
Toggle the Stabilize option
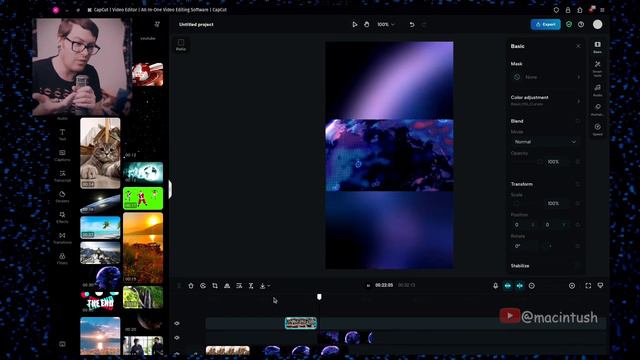point(578,266)
